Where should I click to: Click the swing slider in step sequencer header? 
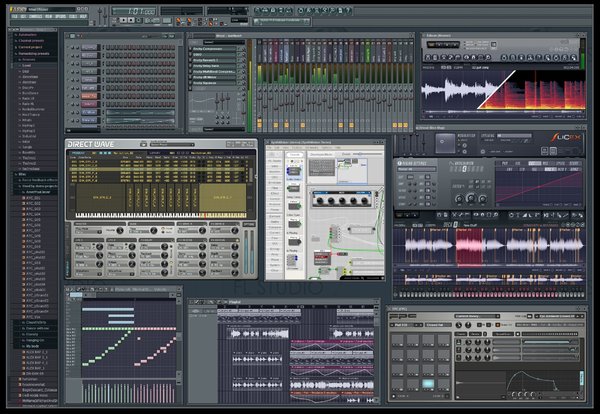pyautogui.click(x=153, y=36)
